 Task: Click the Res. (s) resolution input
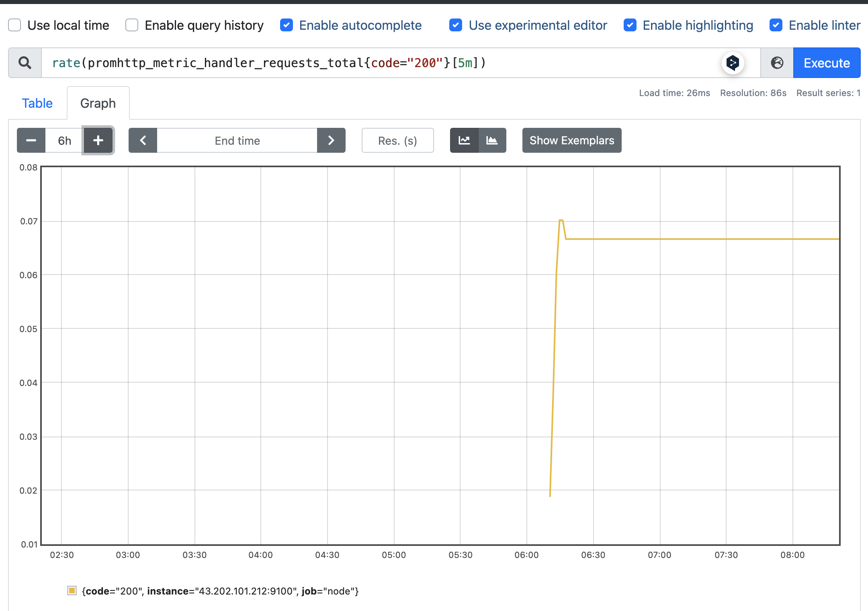pos(397,140)
